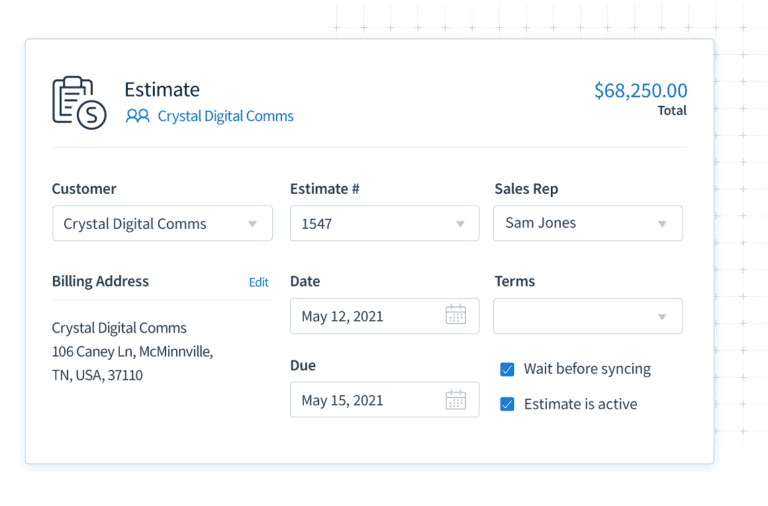Screen dimensions: 768x506
Task: Select the 106 Caney Ln address text
Action: [132, 352]
